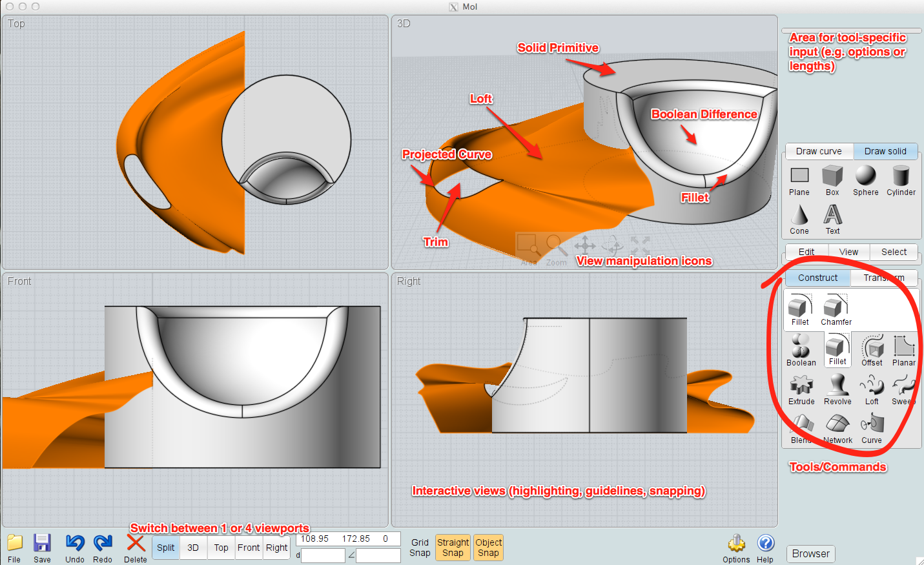924x565 pixels.
Task: Activate the Offset tool
Action: click(x=871, y=349)
